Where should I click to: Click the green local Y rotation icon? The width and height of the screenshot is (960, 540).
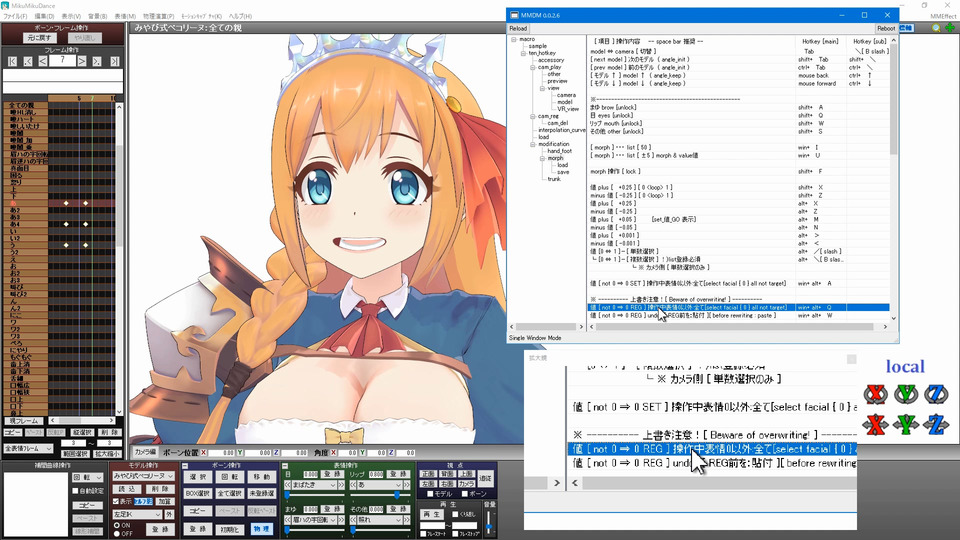[906, 394]
